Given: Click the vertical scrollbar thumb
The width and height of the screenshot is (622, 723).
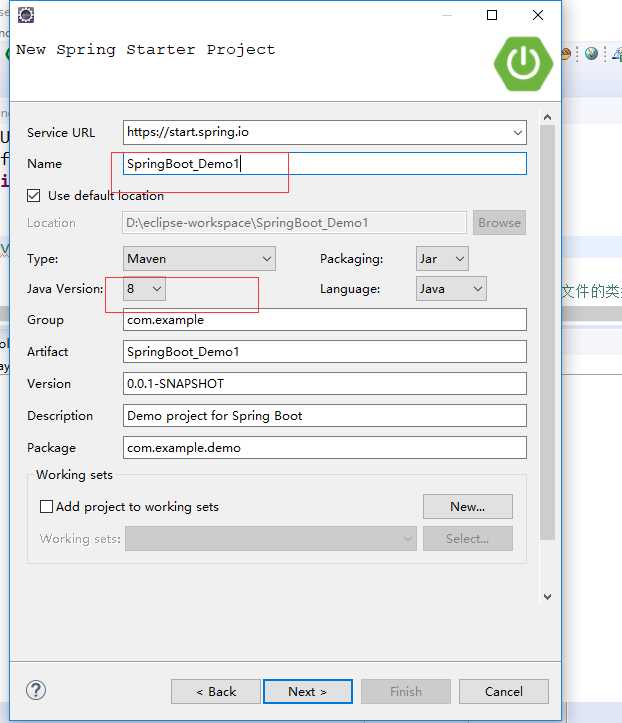Looking at the screenshot, I should pos(547,332).
